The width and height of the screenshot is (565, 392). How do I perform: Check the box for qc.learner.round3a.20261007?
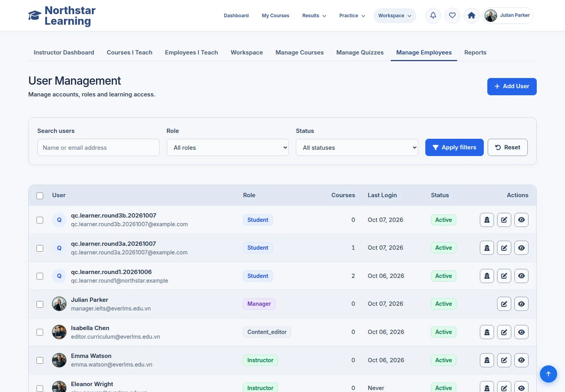pyautogui.click(x=40, y=248)
